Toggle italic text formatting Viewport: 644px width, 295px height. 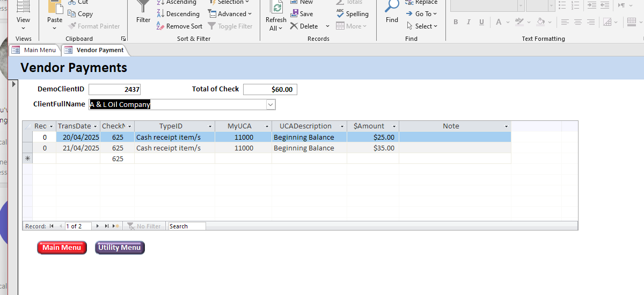click(x=469, y=22)
